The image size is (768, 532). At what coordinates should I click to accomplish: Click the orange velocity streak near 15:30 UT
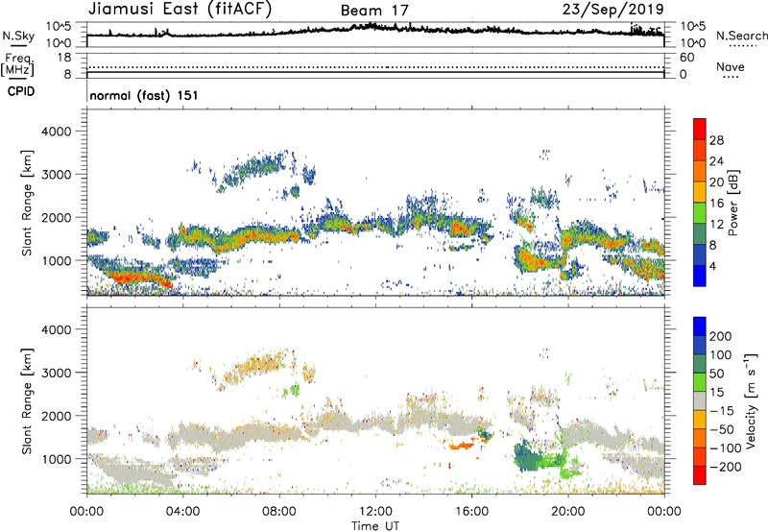[462, 446]
